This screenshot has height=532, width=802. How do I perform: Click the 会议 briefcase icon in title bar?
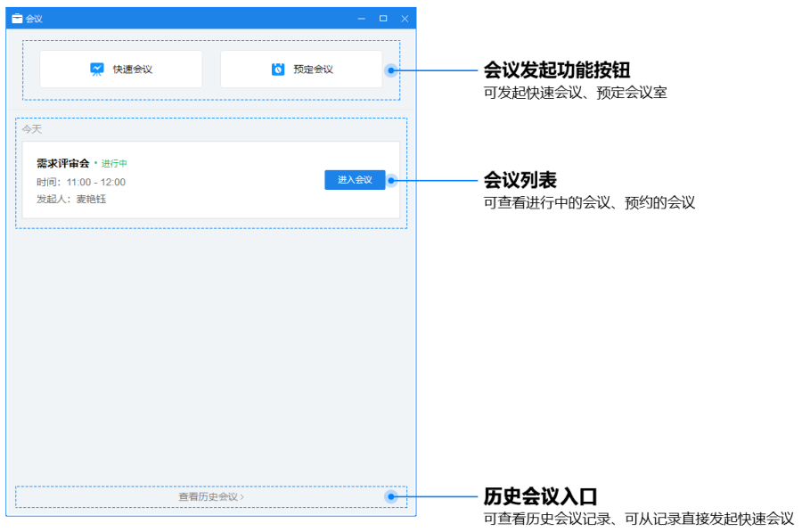pos(17,19)
